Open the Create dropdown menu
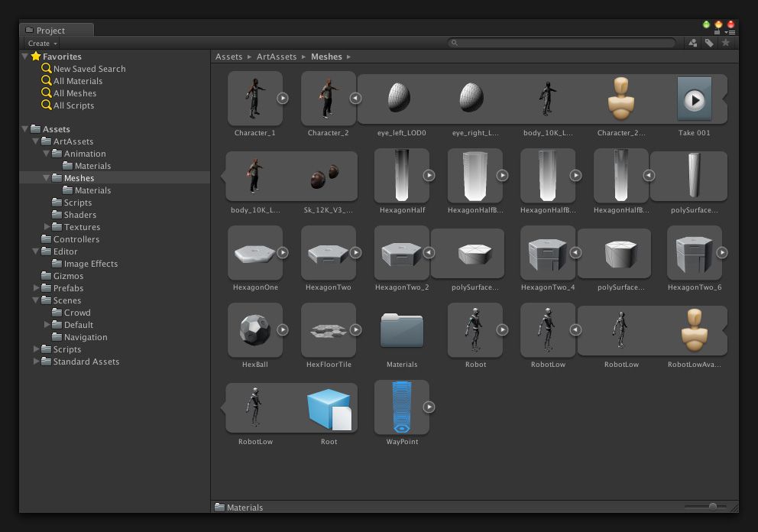 coord(43,44)
